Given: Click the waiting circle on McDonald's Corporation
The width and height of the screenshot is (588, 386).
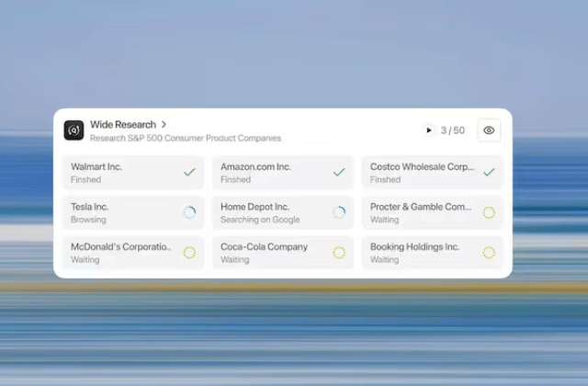Looking at the screenshot, I should [x=189, y=253].
